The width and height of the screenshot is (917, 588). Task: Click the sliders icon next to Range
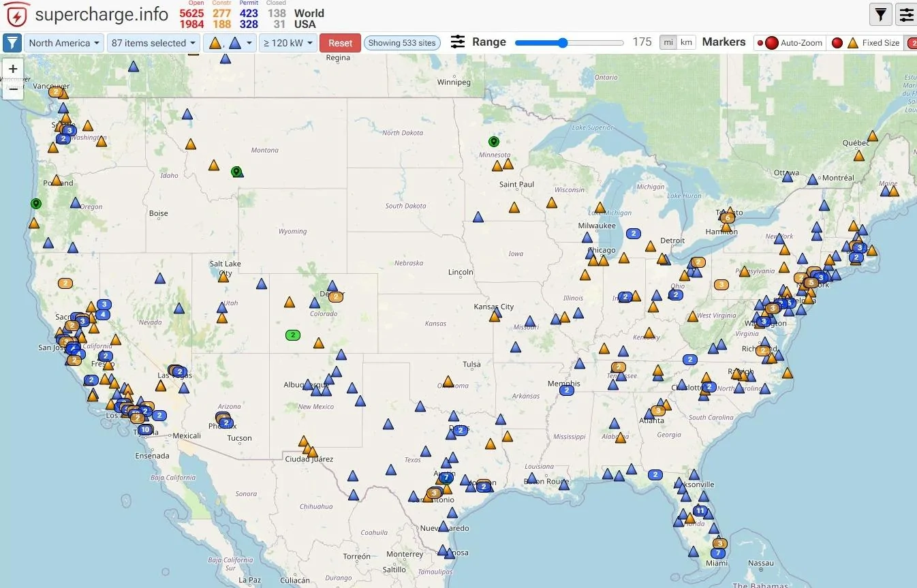(x=458, y=42)
